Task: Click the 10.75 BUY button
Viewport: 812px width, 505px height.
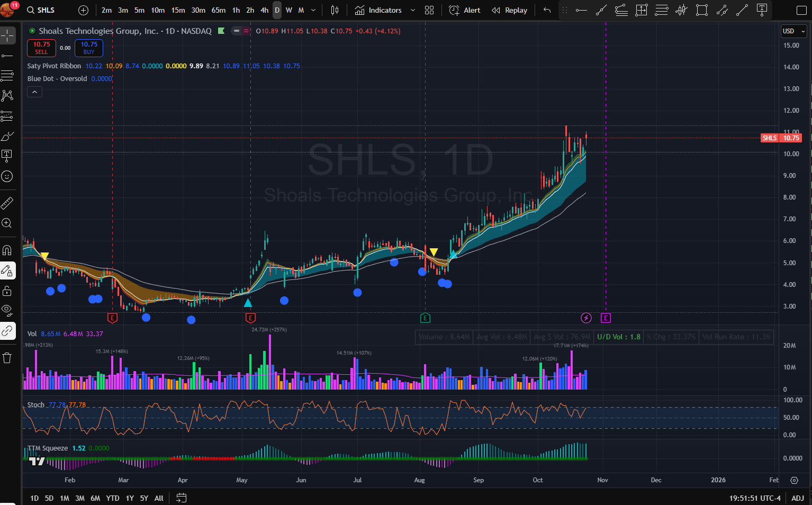Action: [x=89, y=48]
